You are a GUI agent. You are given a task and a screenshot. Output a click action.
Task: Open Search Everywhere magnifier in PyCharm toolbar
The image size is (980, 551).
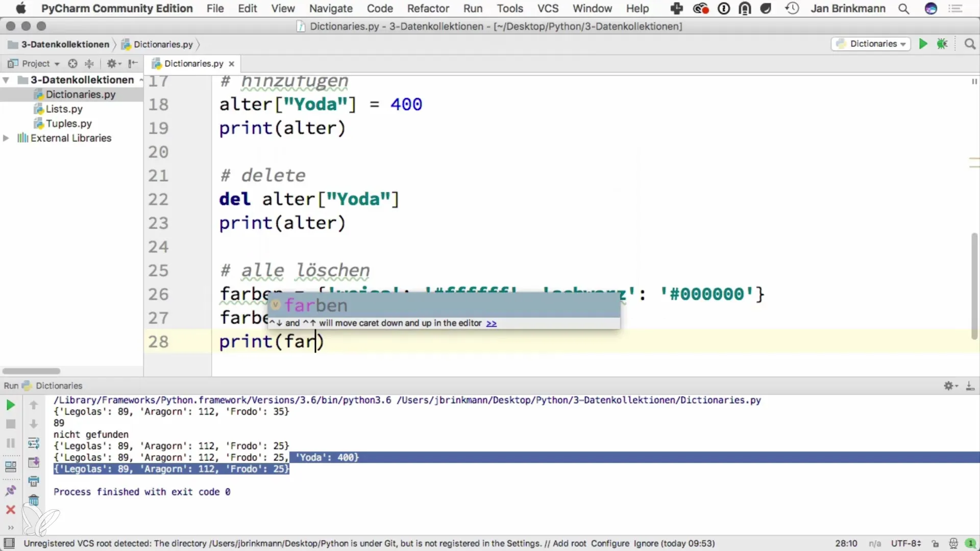click(970, 44)
